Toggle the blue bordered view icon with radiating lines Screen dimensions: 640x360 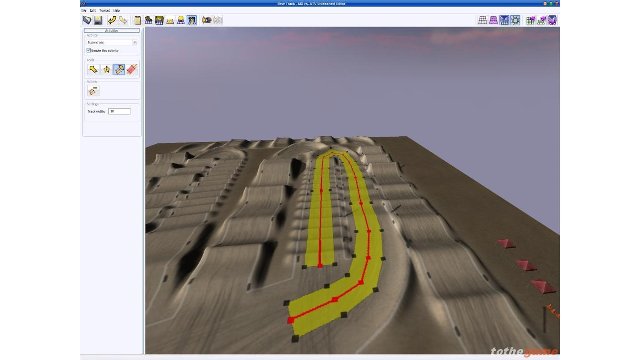[515, 20]
